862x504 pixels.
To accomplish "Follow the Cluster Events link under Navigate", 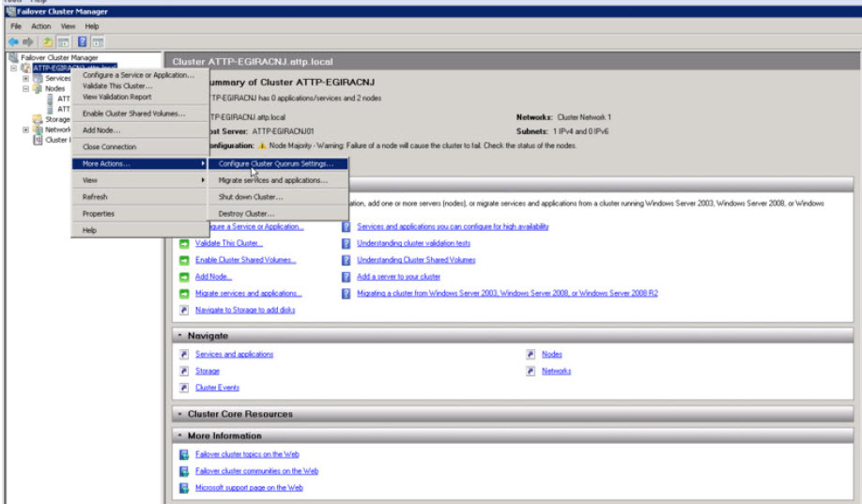I will tap(217, 388).
